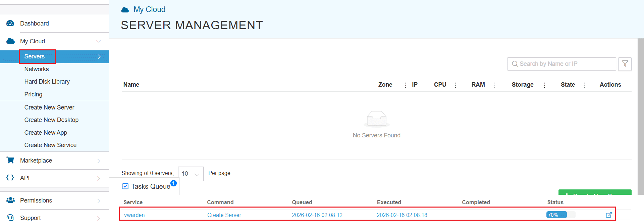Open Zone column options menu
This screenshot has width=644, height=222.
[x=406, y=85]
